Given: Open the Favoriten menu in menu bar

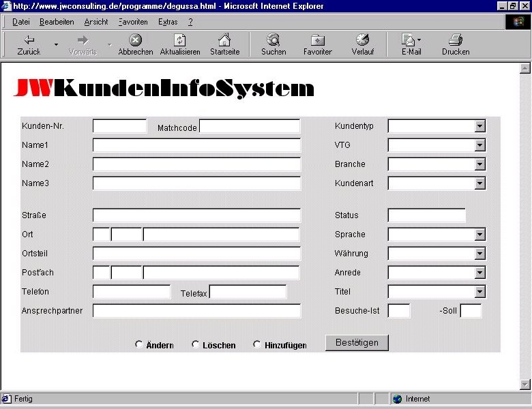Looking at the screenshot, I should coord(133,22).
